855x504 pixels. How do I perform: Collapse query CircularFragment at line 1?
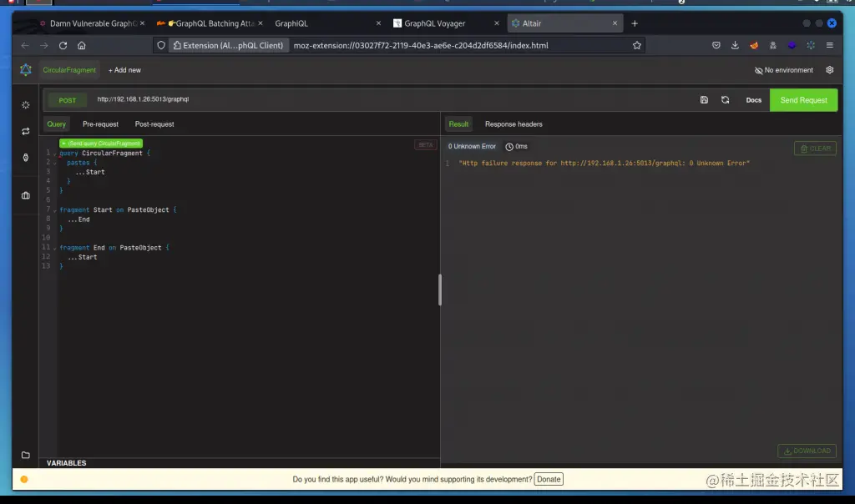[54, 154]
